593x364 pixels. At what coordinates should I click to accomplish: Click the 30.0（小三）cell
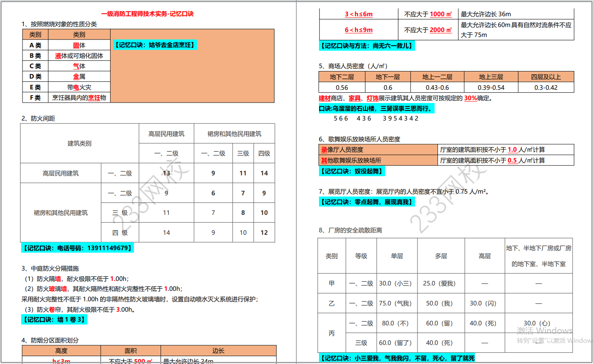397,283
